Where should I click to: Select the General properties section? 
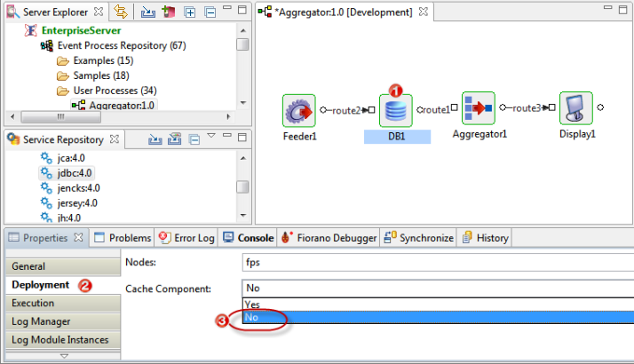(x=63, y=266)
